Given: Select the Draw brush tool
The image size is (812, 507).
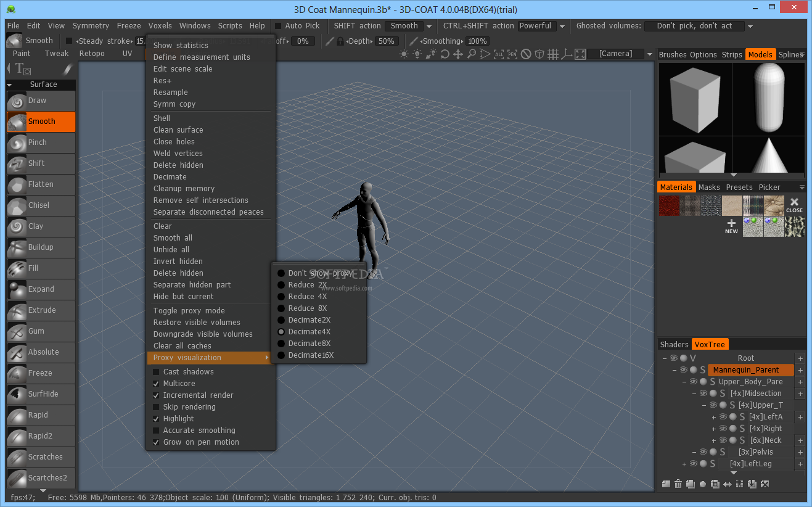Looking at the screenshot, I should pos(41,101).
